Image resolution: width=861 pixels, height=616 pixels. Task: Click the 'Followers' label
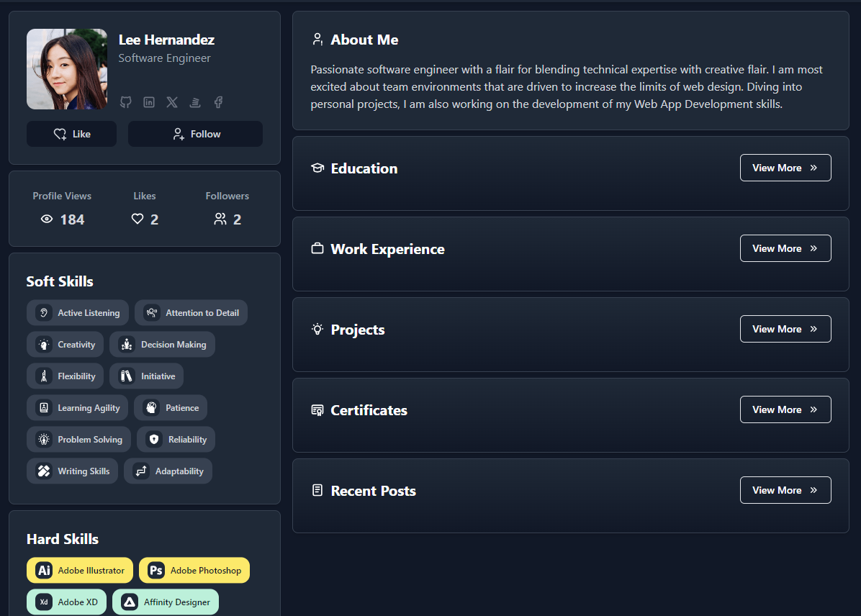(227, 196)
